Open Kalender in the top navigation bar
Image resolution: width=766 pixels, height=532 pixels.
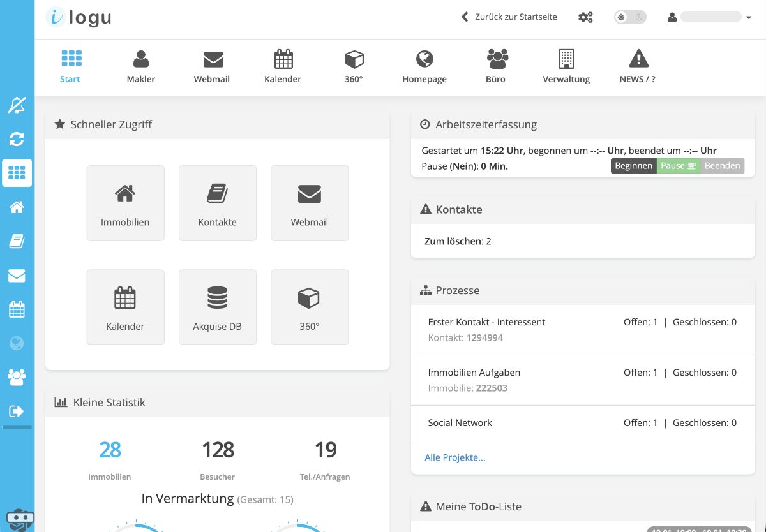pyautogui.click(x=283, y=66)
